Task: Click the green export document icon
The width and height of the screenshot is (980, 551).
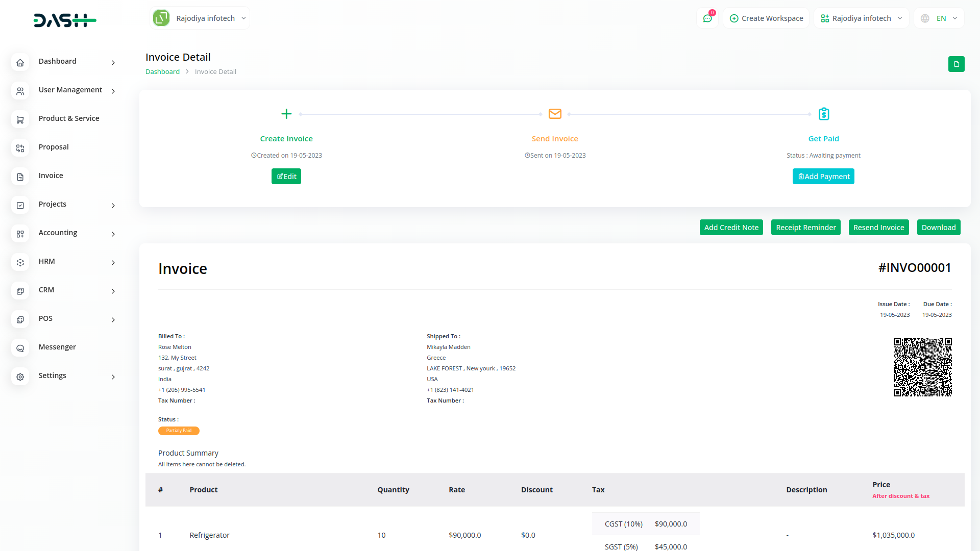Action: [x=957, y=64]
